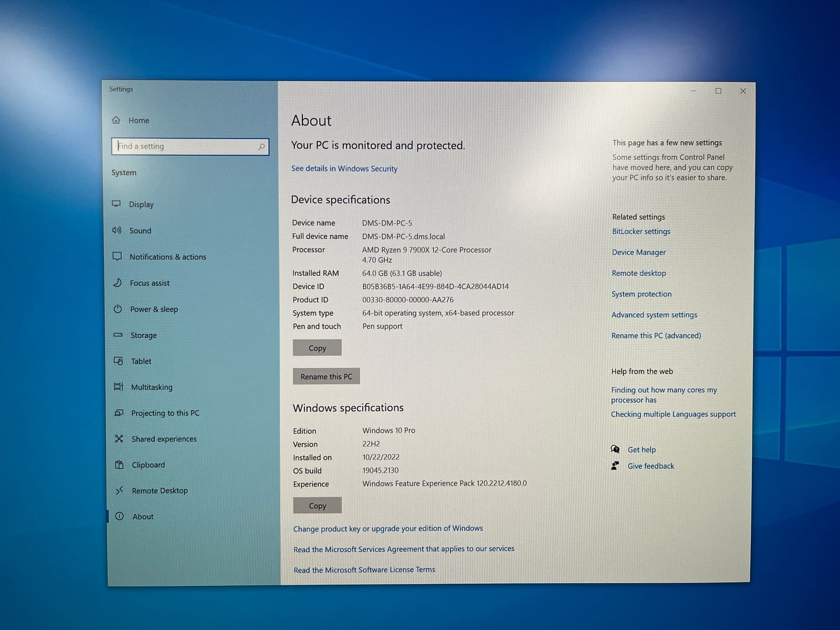Screen dimensions: 840x630
Task: Copy the Windows specifications
Action: (x=317, y=505)
